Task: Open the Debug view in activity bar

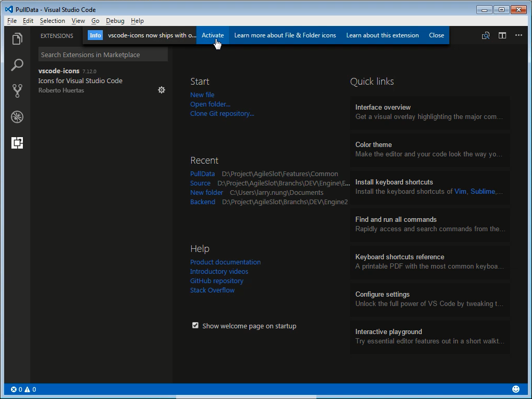Action: click(x=17, y=117)
